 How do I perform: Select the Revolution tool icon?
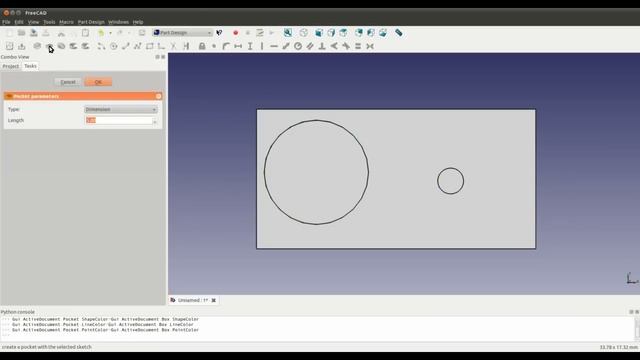tap(61, 46)
